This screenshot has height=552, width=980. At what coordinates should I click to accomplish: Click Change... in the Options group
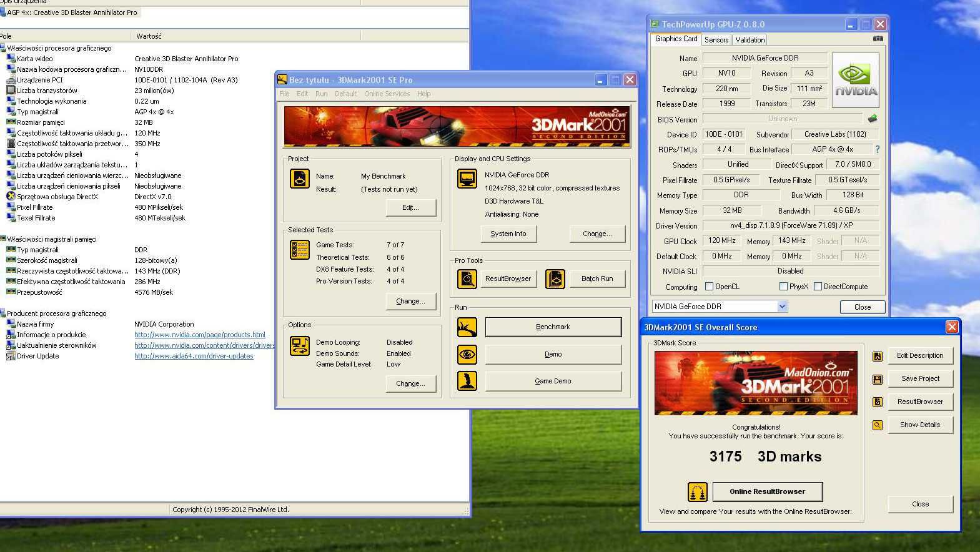[410, 383]
